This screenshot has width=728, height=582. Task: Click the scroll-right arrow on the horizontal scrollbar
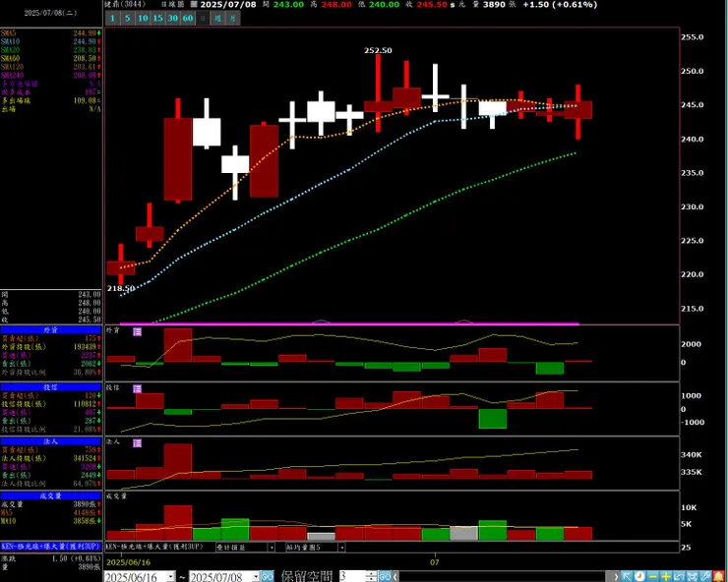(616, 577)
